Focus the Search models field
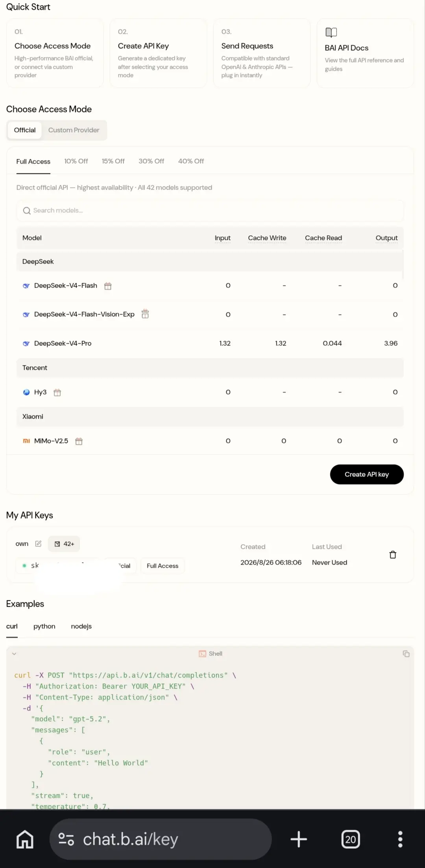Screen dimensions: 425x868 [210, 211]
